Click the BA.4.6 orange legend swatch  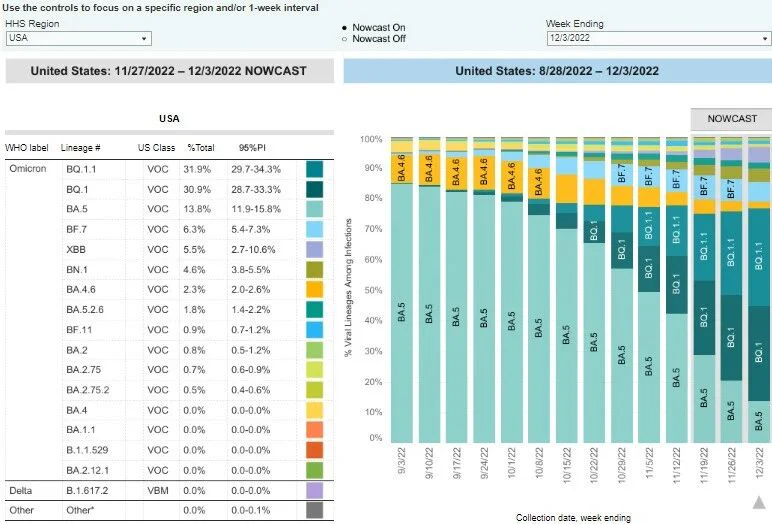pos(315,290)
